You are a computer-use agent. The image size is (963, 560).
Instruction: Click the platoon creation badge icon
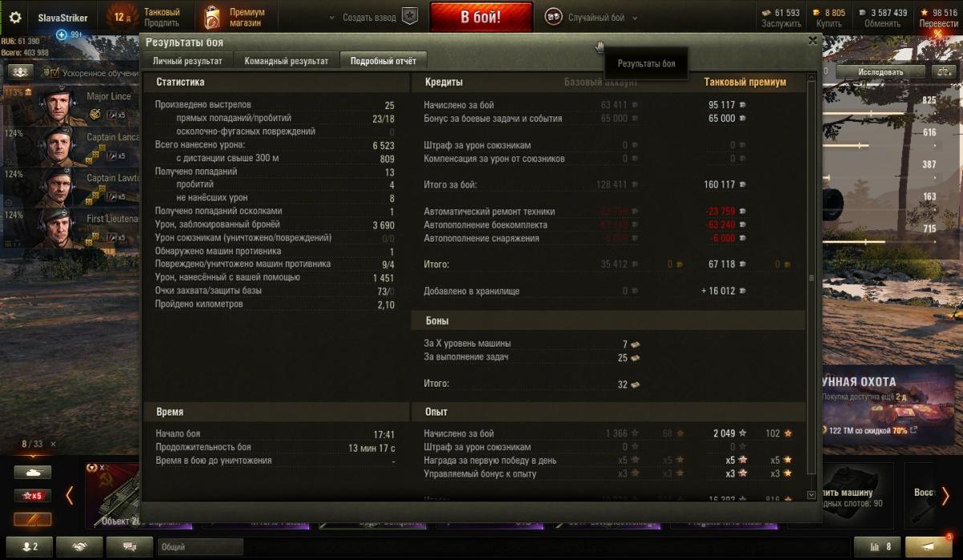tap(410, 17)
